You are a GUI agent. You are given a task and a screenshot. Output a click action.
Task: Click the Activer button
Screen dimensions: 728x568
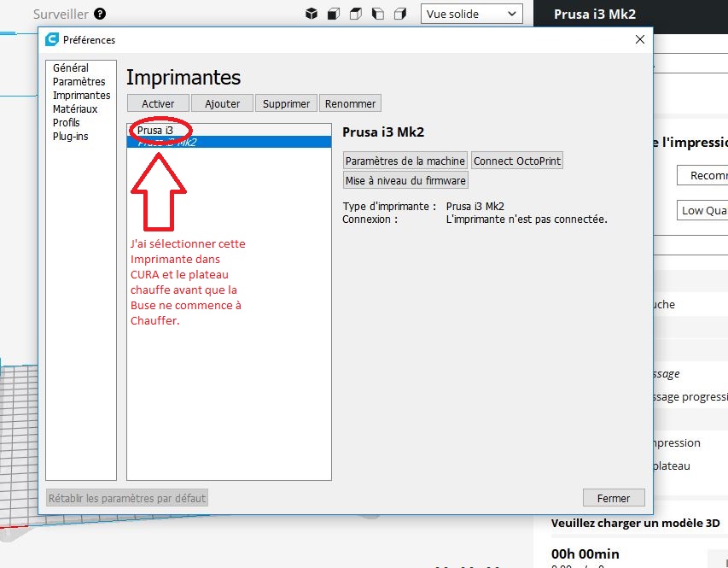[x=159, y=103]
